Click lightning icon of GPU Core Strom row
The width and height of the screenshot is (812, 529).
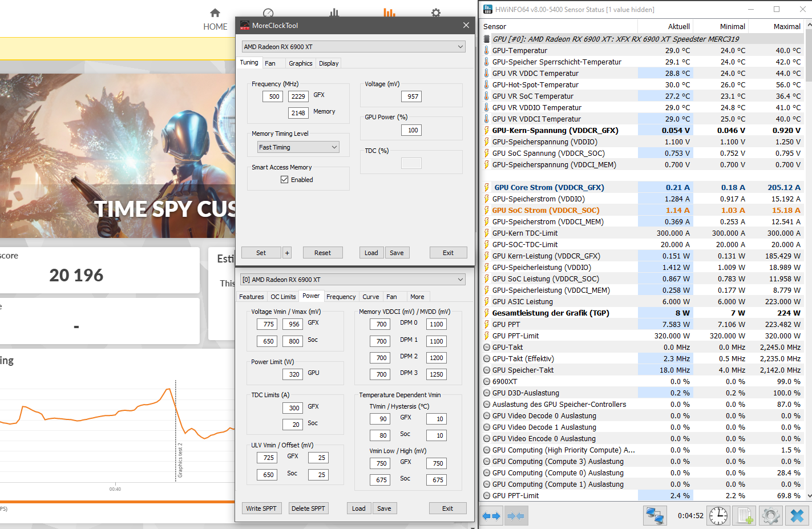[x=487, y=187]
